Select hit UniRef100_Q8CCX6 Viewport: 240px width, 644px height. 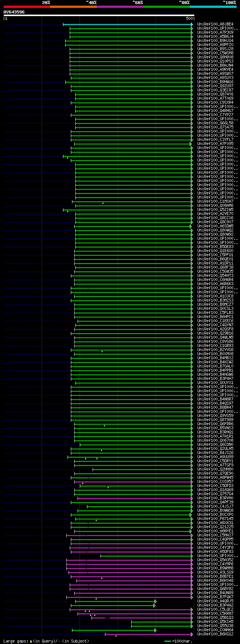click(215, 218)
